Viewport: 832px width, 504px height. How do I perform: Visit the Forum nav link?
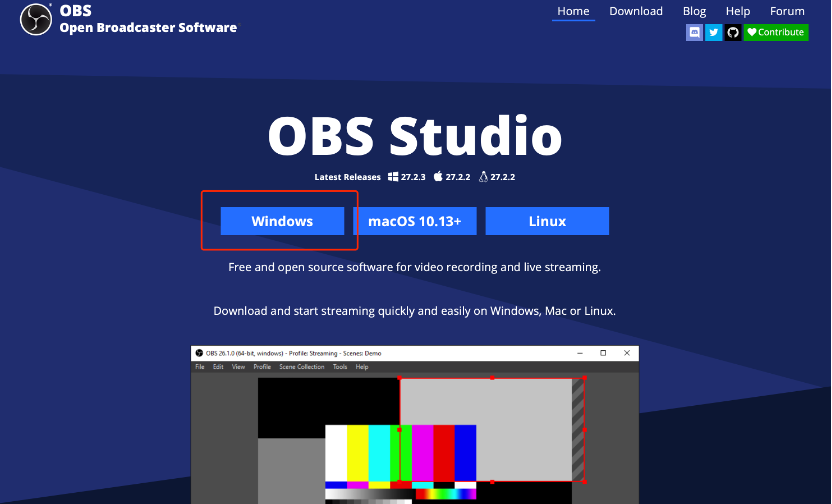[787, 11]
